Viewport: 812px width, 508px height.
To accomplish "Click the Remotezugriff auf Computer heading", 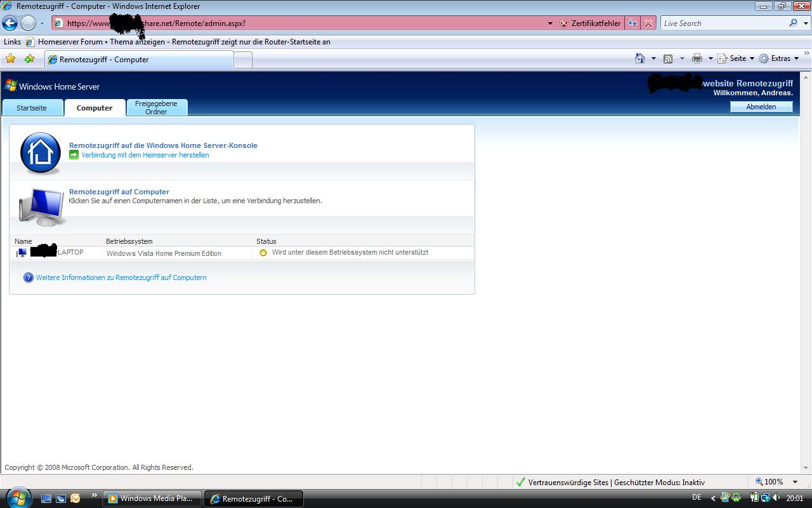I will pyautogui.click(x=119, y=192).
